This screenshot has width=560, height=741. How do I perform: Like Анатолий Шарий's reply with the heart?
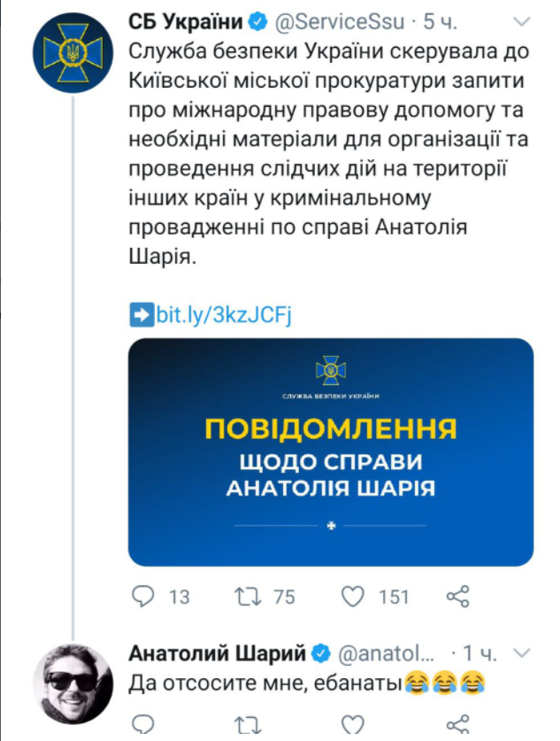353,728
